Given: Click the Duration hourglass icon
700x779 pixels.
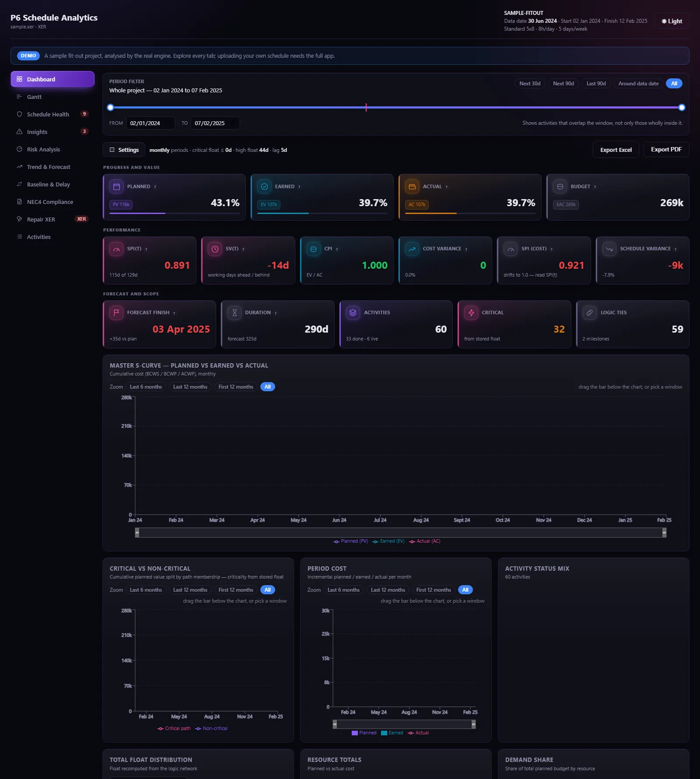Looking at the screenshot, I should (234, 312).
